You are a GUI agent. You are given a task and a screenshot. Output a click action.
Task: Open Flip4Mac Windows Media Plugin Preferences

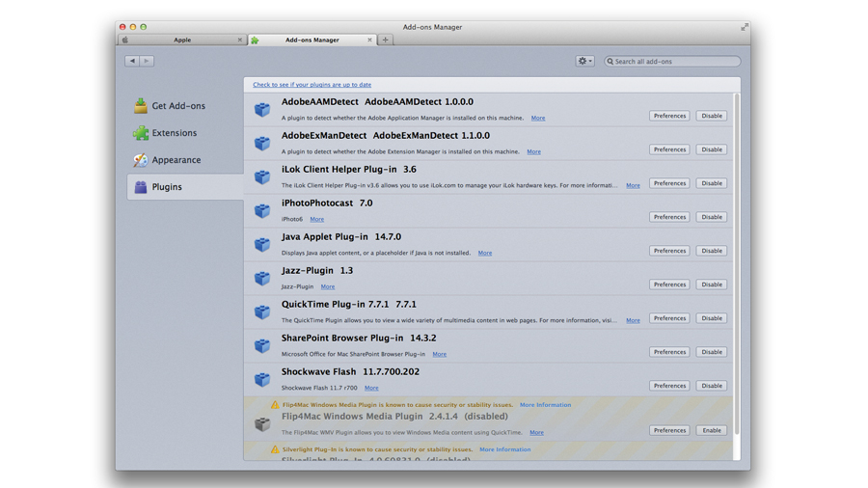[x=669, y=430]
